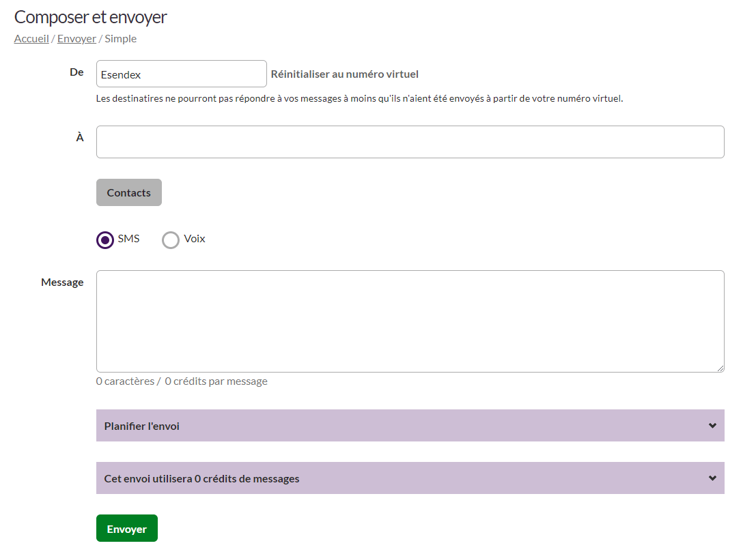Click the character and credit counter text
This screenshot has width=756, height=552.
click(x=182, y=381)
